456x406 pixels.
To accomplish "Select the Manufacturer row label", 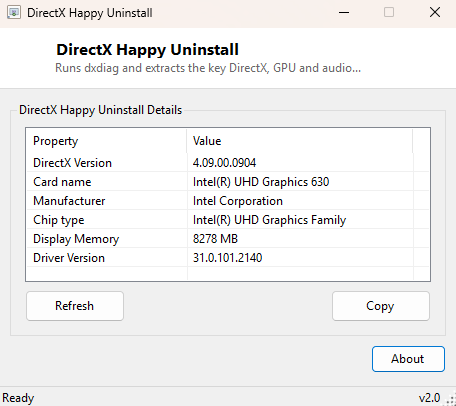I will 69,201.
